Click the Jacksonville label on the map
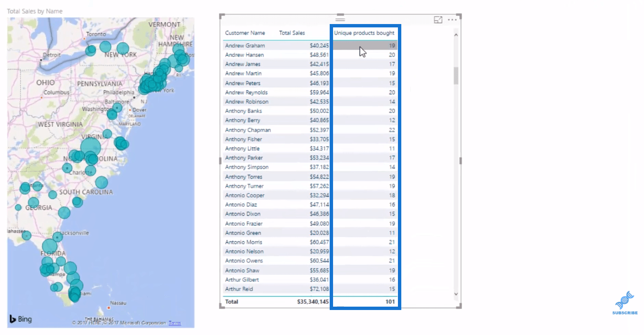 click(x=74, y=233)
